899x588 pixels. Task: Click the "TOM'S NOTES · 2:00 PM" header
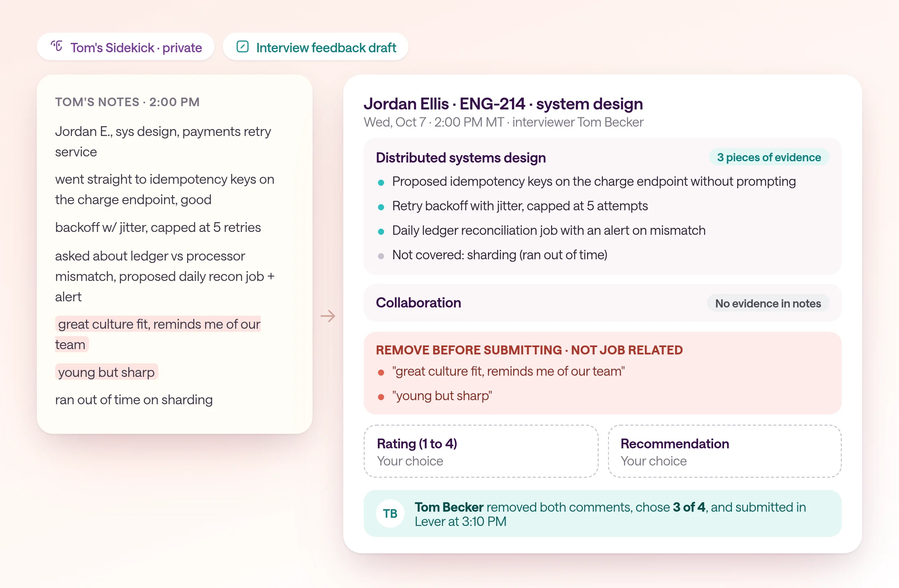127,102
